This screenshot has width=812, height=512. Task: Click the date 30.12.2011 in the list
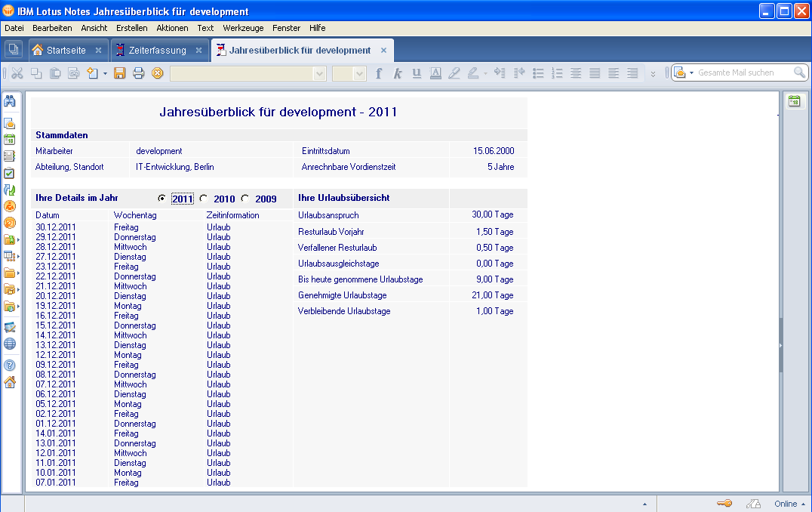click(55, 227)
